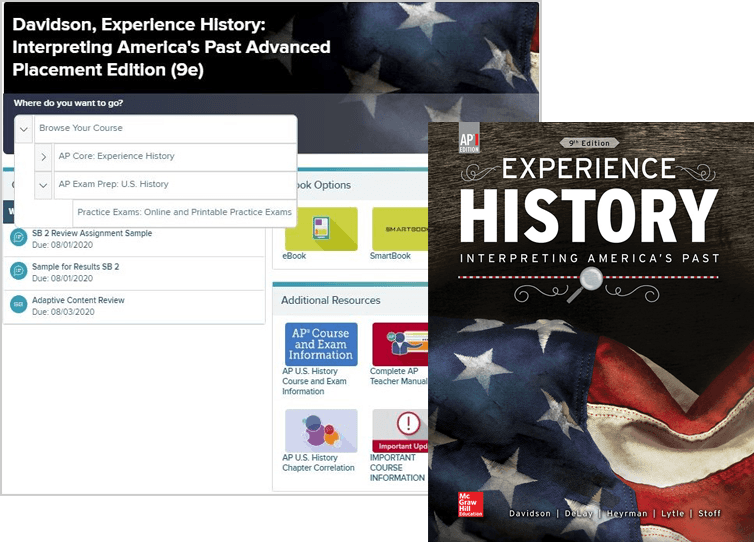
Task: Open Important Update course information tile
Action: (400, 431)
